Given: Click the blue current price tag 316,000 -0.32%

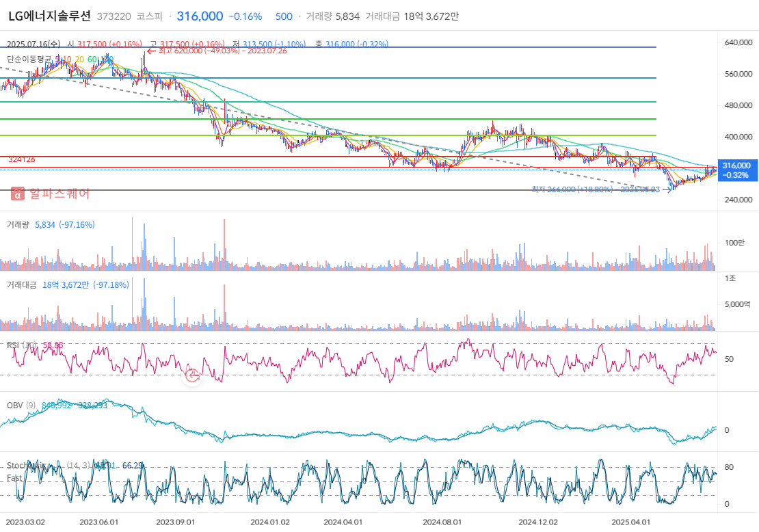Looking at the screenshot, I should (736, 170).
